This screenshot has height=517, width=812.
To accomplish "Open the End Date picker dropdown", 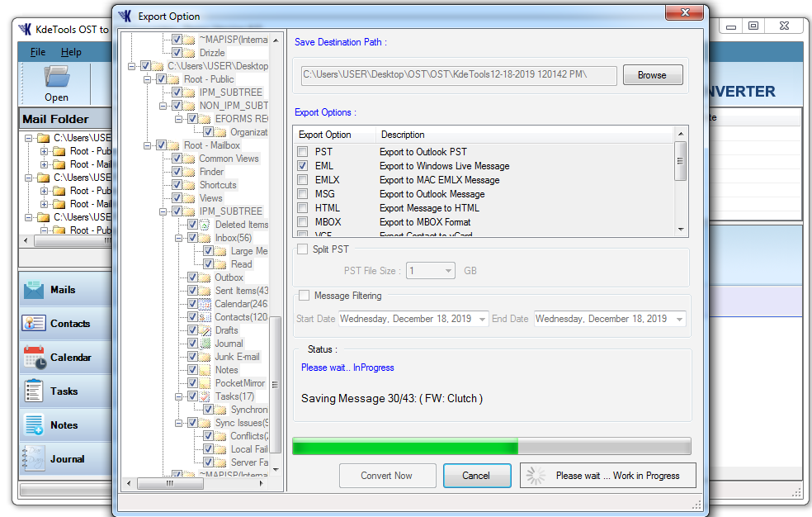I will (x=679, y=319).
